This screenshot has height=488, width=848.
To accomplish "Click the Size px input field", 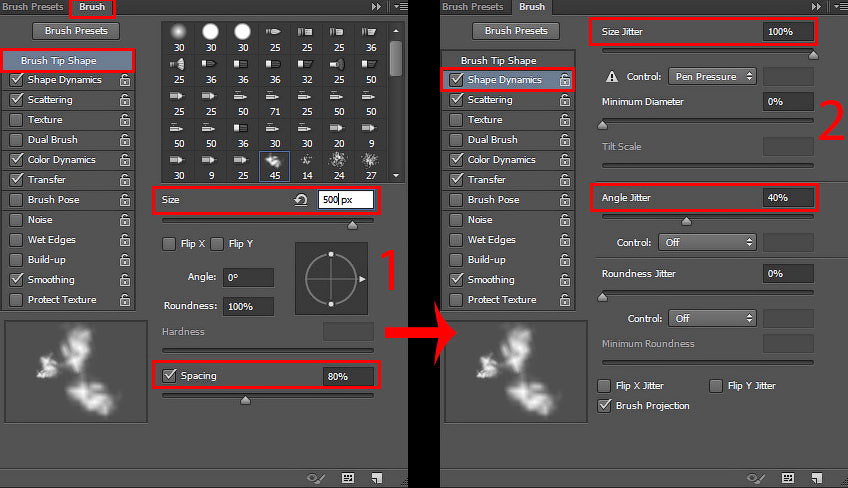I will (x=346, y=200).
